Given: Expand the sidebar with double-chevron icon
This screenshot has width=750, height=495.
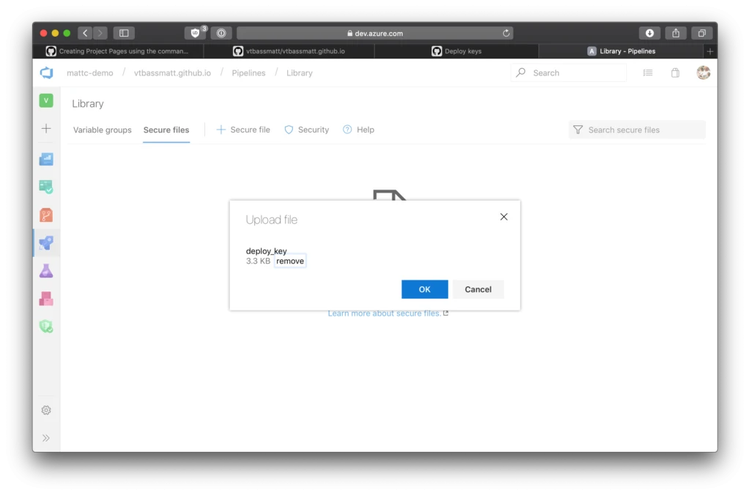Looking at the screenshot, I should click(x=46, y=438).
